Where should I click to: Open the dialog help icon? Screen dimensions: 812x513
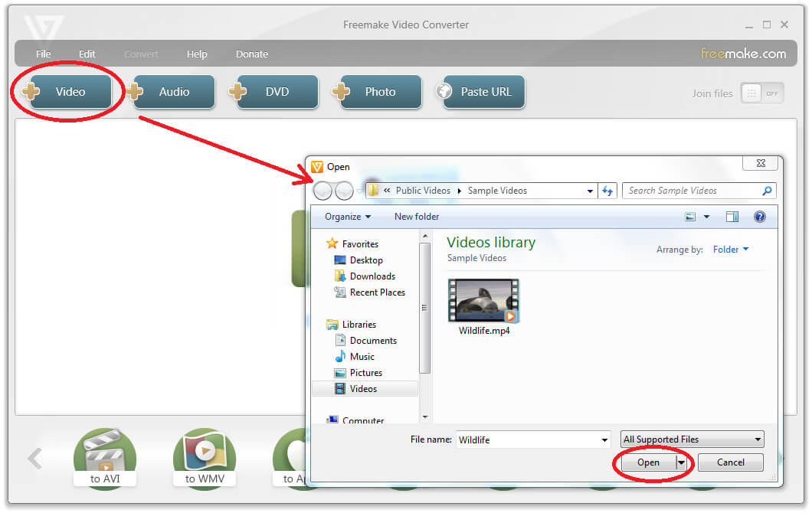tap(760, 217)
